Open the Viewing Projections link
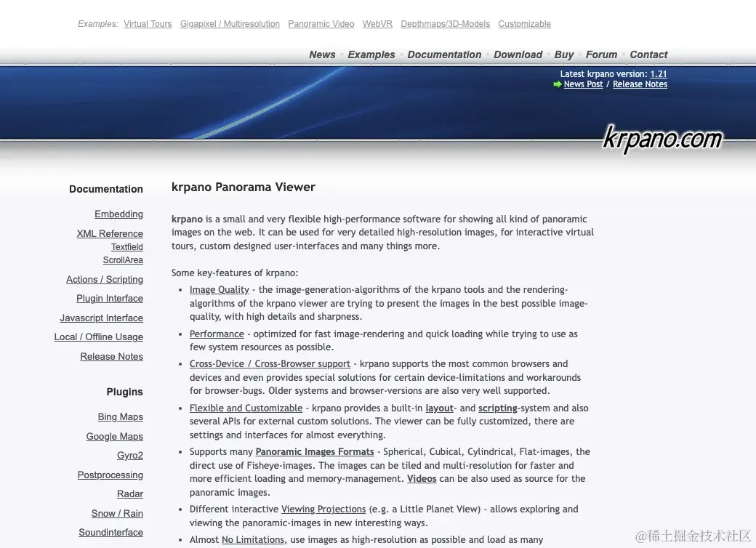Viewport: 756px width, 548px height. 323,509
